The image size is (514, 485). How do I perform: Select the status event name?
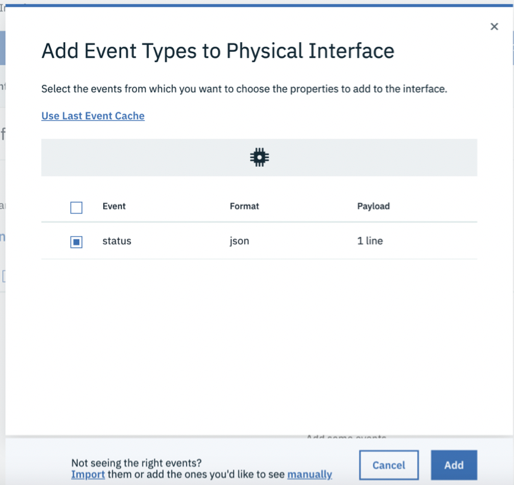(x=117, y=241)
